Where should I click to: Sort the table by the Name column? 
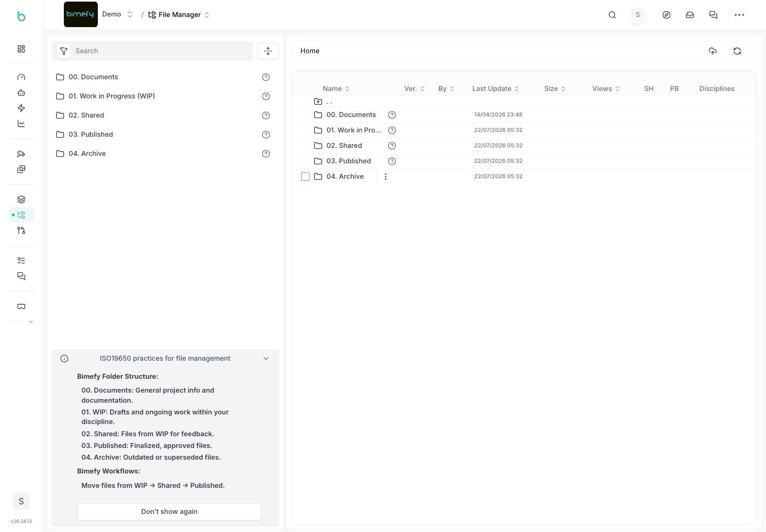point(336,89)
